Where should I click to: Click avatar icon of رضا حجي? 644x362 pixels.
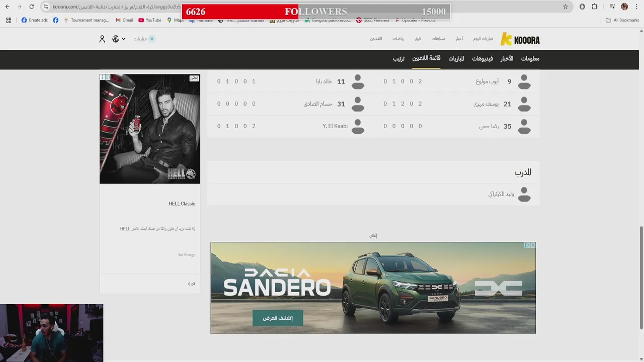pos(524,127)
